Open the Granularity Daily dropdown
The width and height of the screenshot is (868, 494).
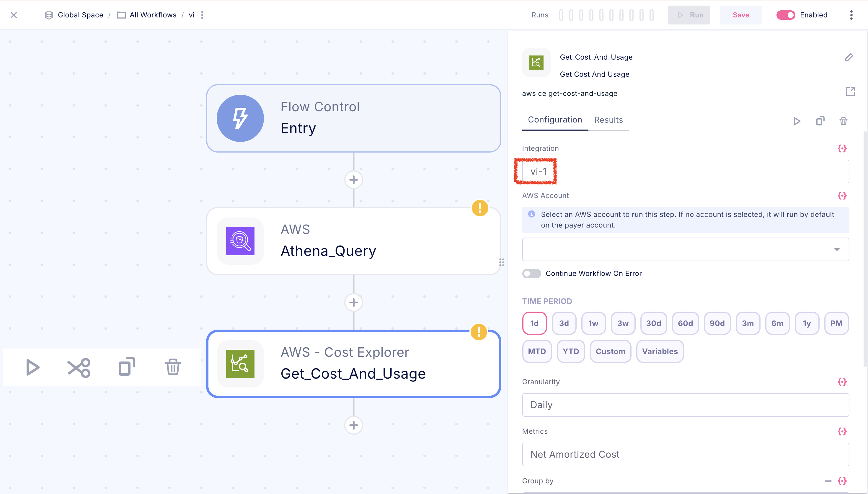click(686, 405)
